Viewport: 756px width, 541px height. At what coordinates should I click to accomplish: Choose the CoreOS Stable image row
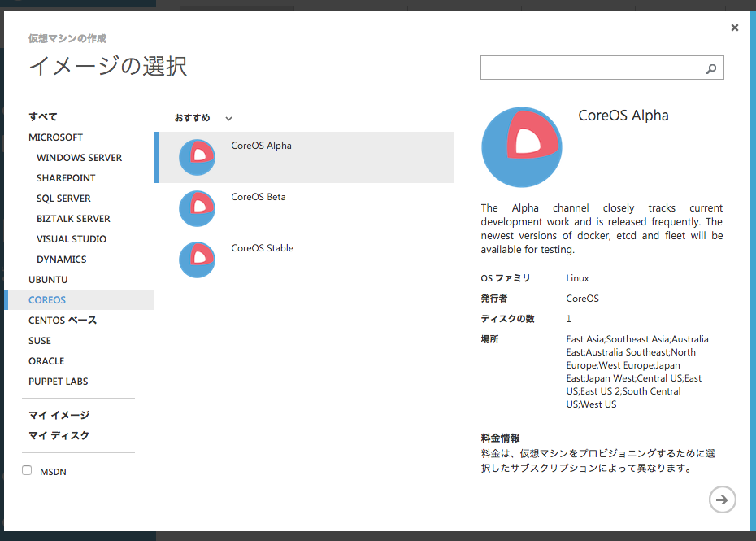304,260
